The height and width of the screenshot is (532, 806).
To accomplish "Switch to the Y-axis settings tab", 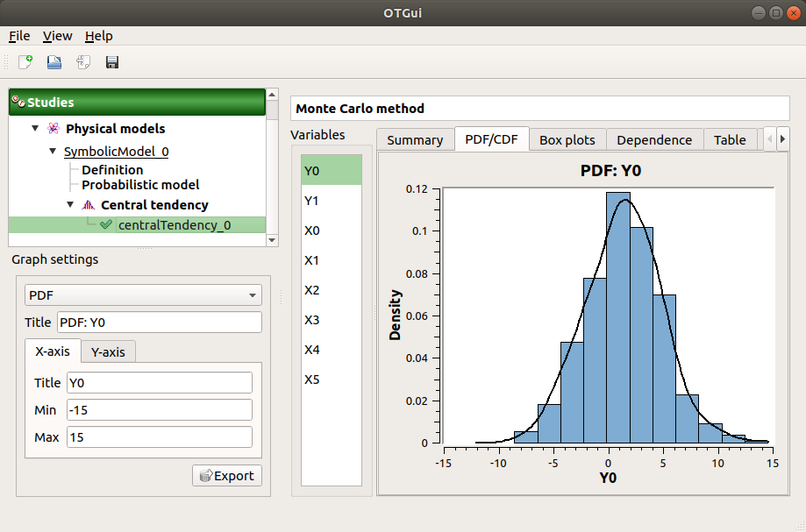I will click(108, 352).
